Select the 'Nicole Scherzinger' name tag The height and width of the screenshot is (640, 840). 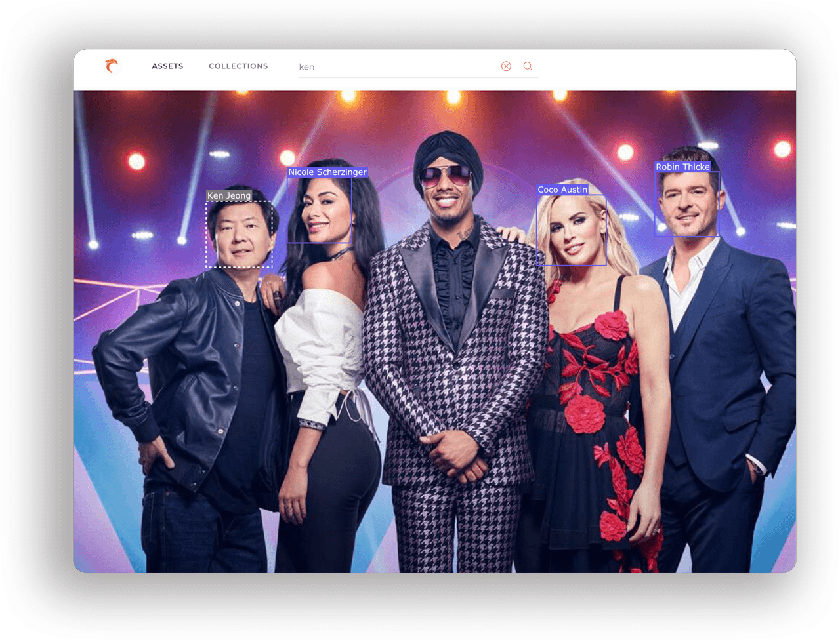click(x=327, y=172)
